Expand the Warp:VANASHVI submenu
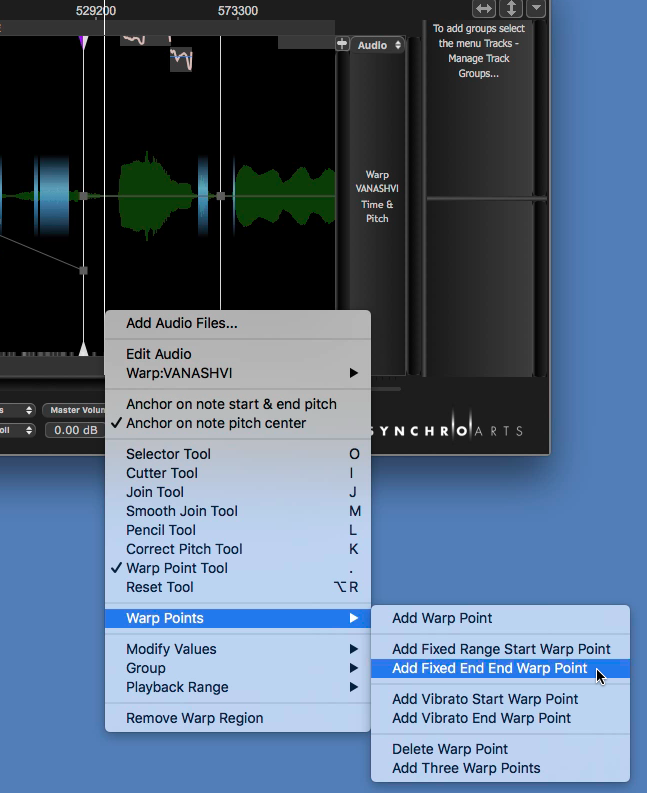The height and width of the screenshot is (793, 647). (x=238, y=373)
